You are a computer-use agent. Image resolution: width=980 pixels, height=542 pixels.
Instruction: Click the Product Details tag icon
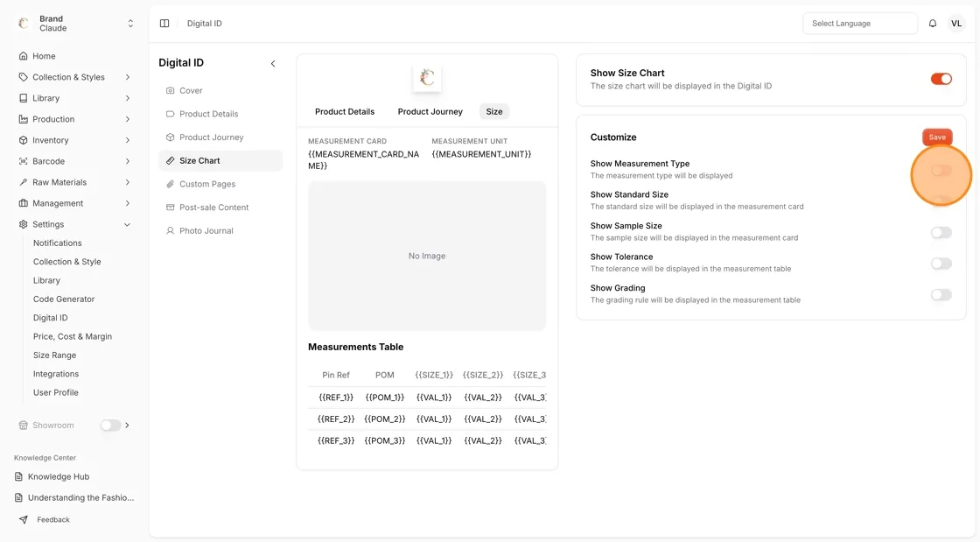170,114
